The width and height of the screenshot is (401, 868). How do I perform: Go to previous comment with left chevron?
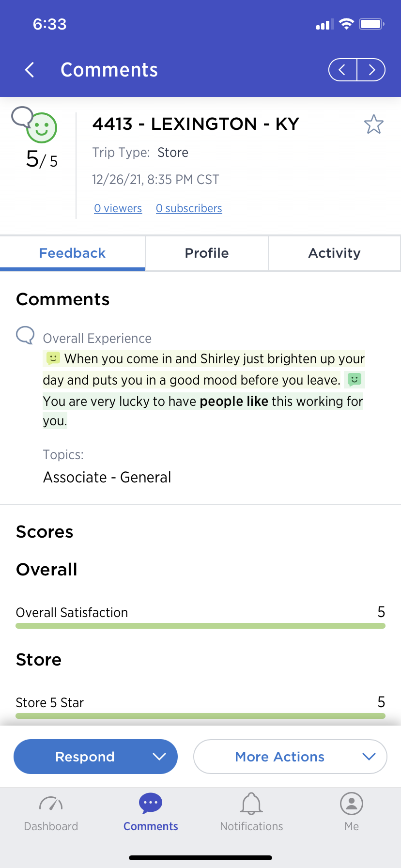(x=342, y=70)
